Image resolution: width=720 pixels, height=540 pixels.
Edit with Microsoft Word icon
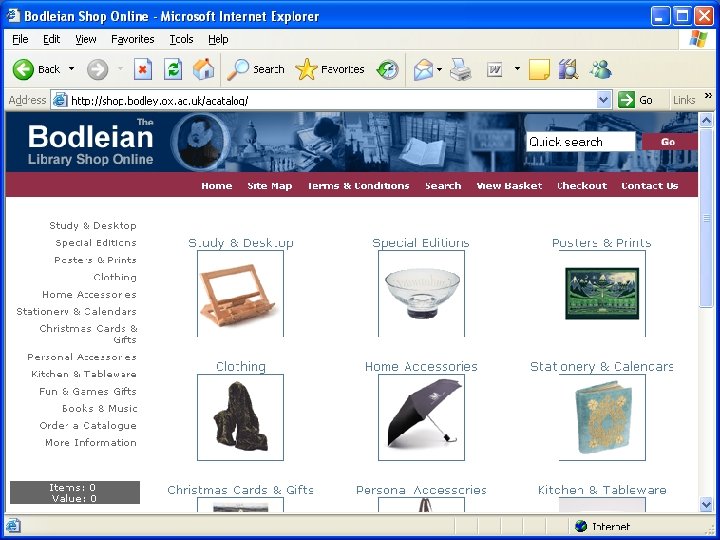(x=495, y=70)
